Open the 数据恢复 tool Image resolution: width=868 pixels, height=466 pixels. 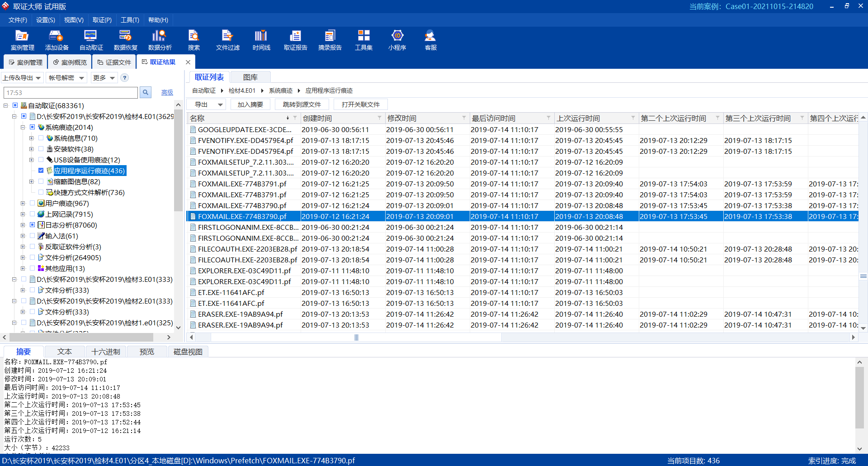(125, 40)
